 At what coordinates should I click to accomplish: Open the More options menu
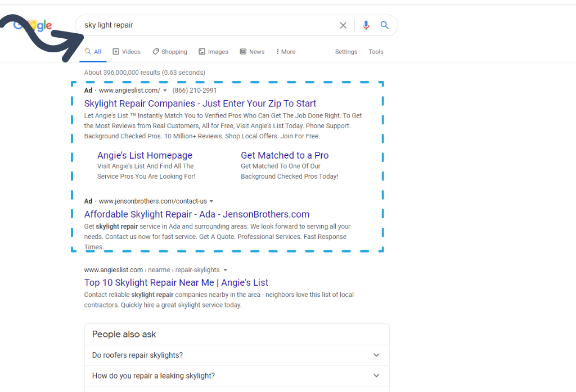[286, 52]
